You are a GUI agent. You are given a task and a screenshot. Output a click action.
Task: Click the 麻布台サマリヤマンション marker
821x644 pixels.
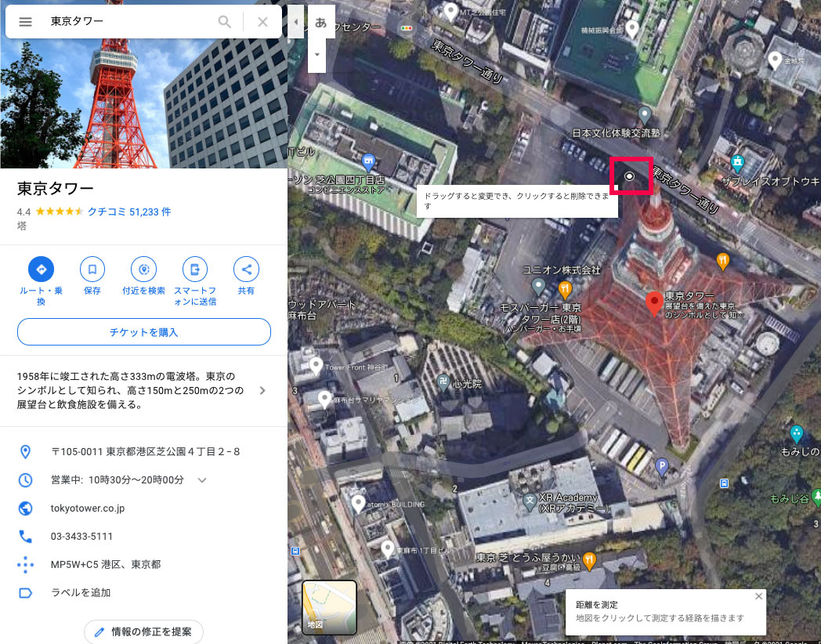click(x=324, y=399)
